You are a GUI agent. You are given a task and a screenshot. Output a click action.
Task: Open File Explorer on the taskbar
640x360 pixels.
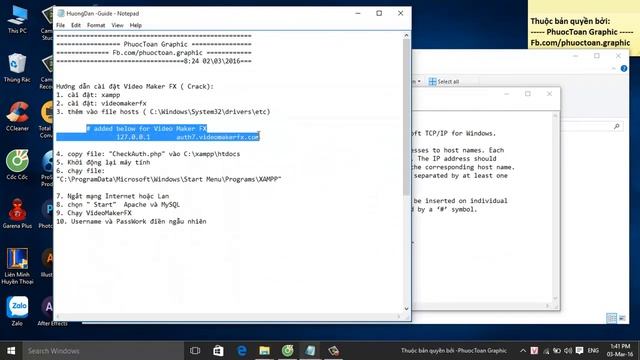pyautogui.click(x=264, y=351)
